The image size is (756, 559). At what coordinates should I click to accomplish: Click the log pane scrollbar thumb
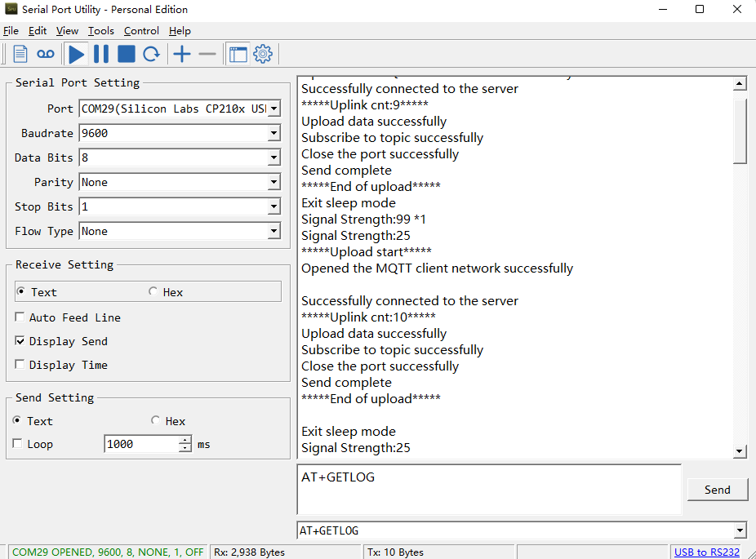tap(740, 131)
